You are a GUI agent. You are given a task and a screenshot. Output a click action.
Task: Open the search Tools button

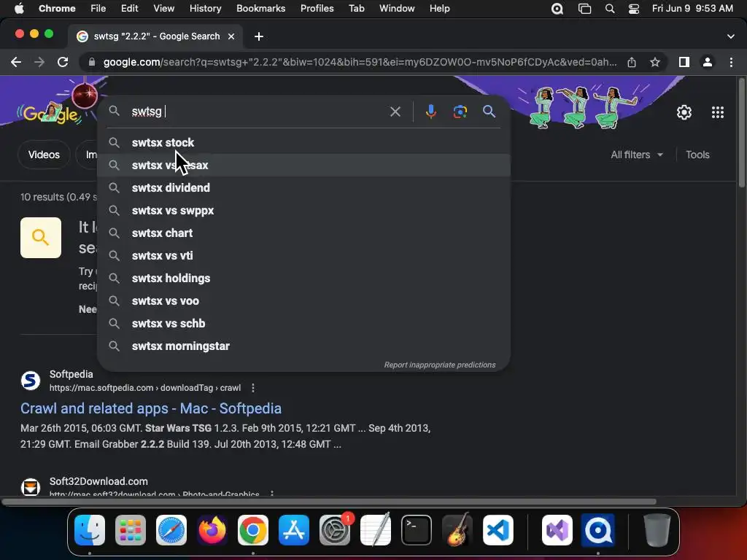pos(697,155)
